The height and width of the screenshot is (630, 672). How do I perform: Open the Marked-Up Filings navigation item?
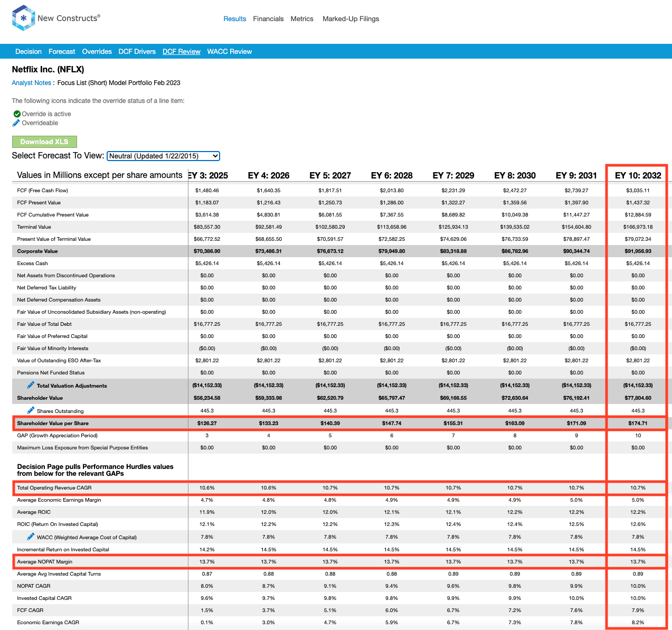point(351,19)
